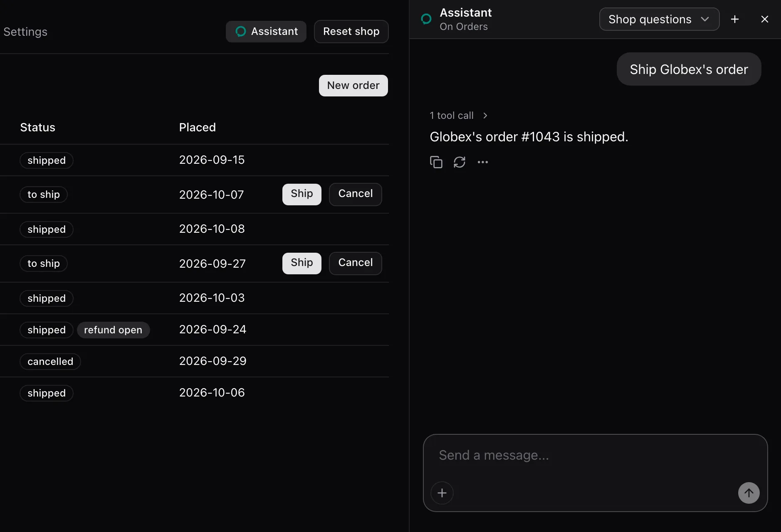This screenshot has width=781, height=532.
Task: Click the shipped badge for 2026-10-06
Action: tap(47, 393)
